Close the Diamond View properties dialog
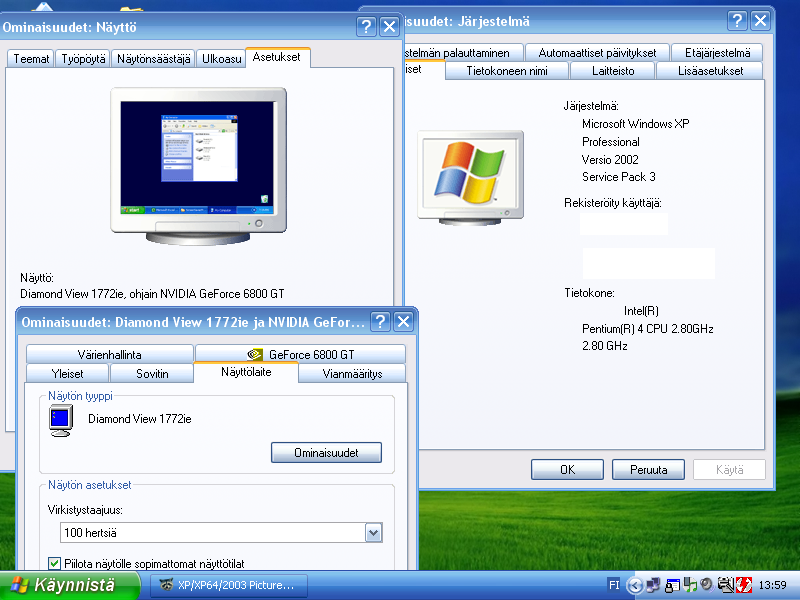 coord(404,322)
